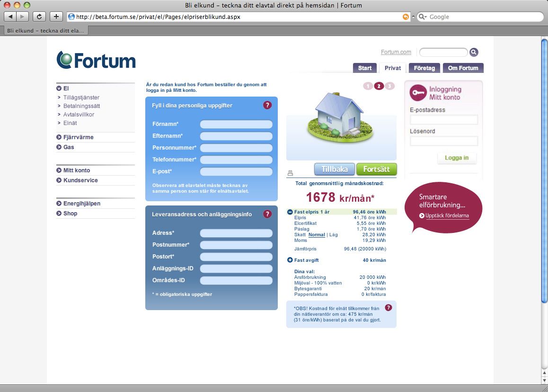Click the house illustration
The height and width of the screenshot is (392, 548).
click(x=340, y=117)
